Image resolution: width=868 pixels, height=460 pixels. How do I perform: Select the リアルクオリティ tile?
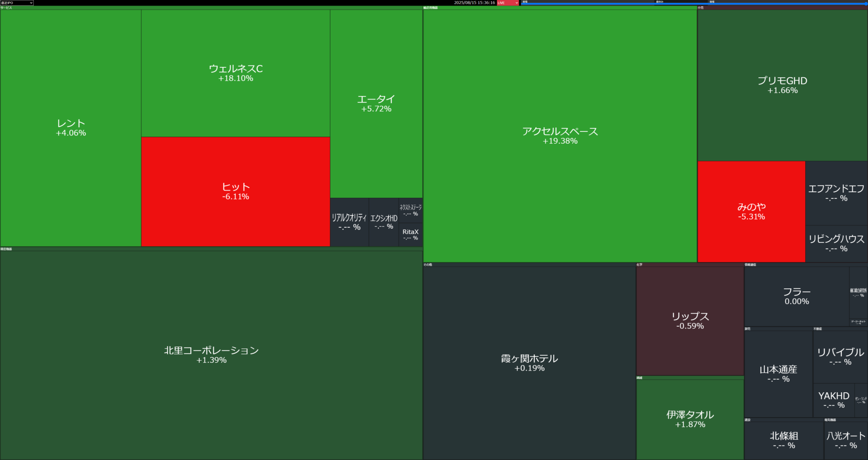click(349, 222)
